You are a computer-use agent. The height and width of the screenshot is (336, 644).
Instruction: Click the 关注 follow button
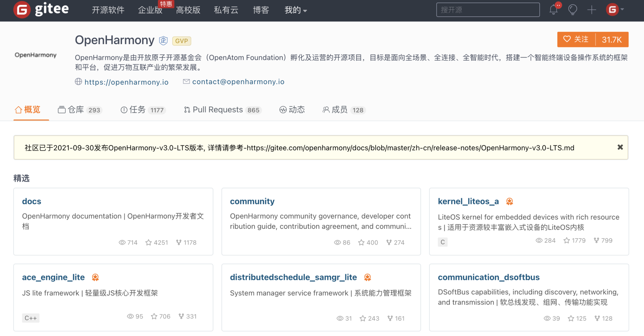pos(576,39)
